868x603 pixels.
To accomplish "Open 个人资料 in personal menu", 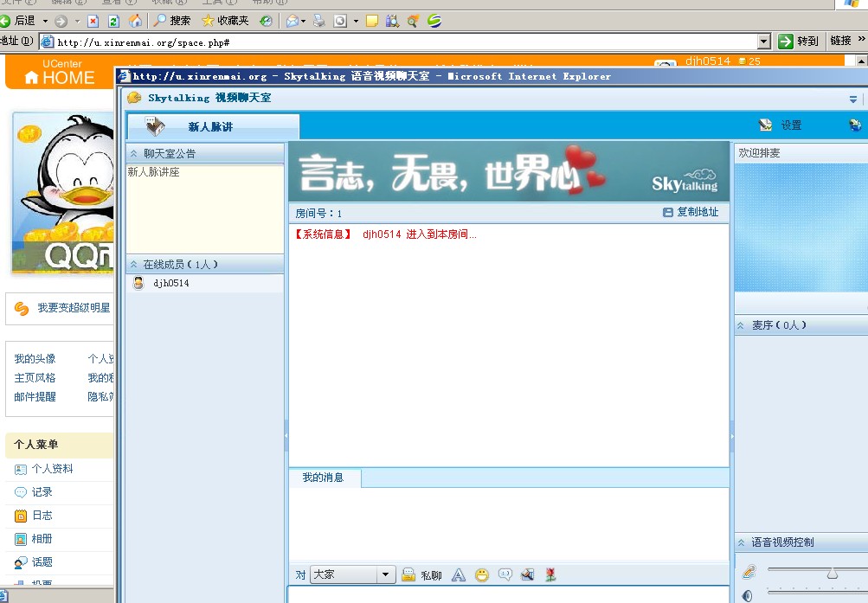I will 52,469.
